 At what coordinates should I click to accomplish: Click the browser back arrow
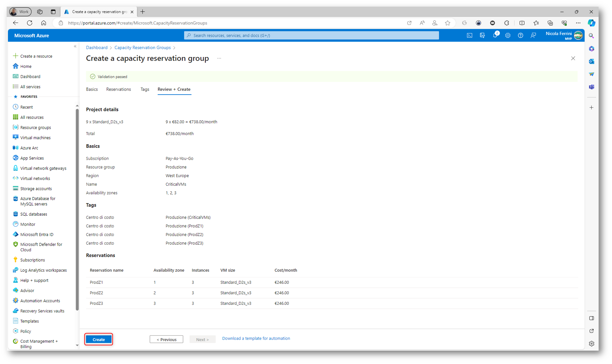click(x=16, y=23)
